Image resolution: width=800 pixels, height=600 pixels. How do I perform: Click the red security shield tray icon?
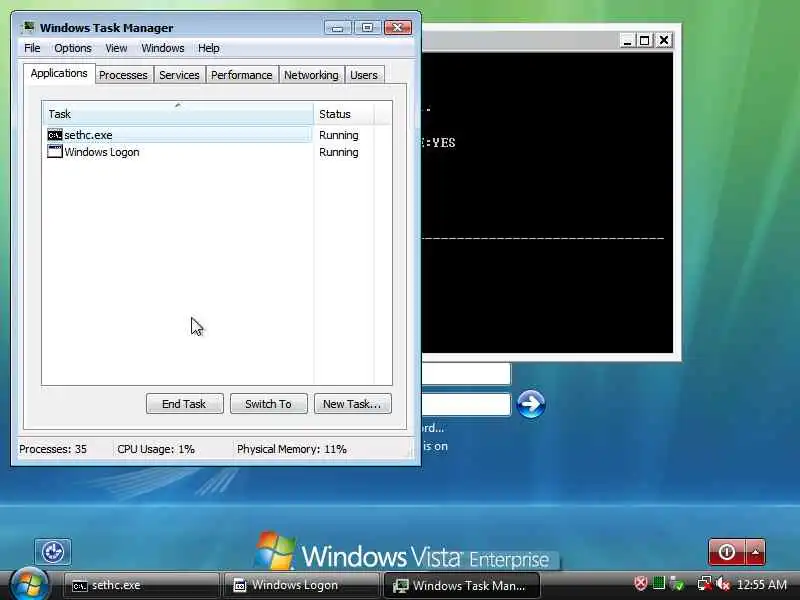tap(641, 583)
